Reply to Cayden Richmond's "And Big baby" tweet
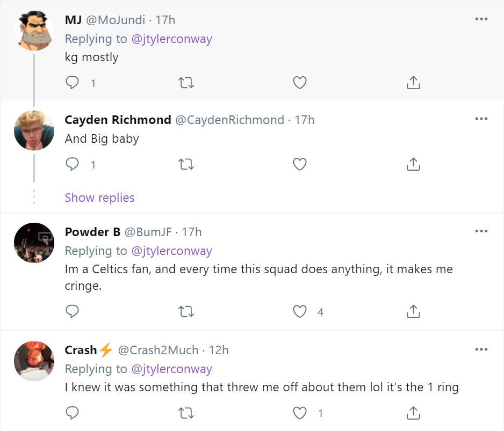The image size is (504, 431). (x=72, y=164)
